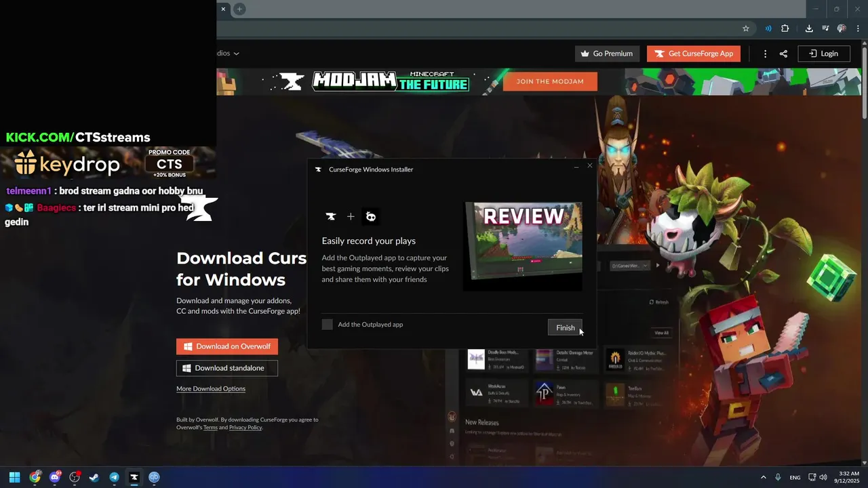Close the current browser tab

point(223,9)
